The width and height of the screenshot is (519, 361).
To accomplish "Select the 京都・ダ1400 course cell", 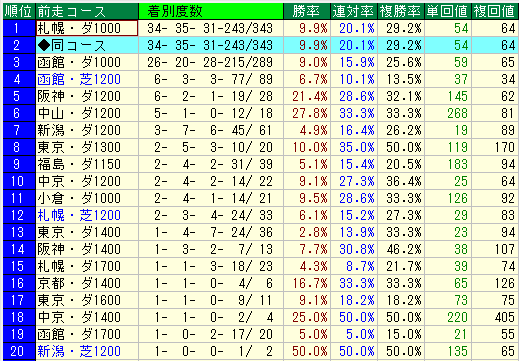I will coord(87,283).
